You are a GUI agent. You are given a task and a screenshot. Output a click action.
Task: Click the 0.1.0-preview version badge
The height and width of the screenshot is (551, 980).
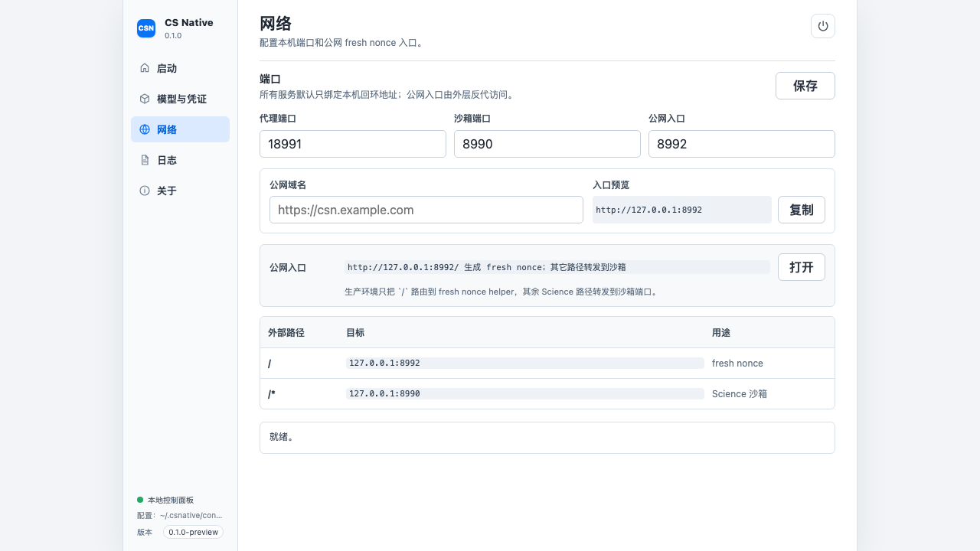[x=193, y=532]
